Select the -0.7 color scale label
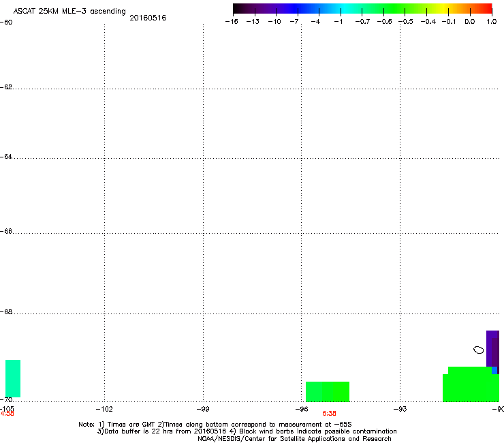504x443 pixels. pyautogui.click(x=362, y=22)
